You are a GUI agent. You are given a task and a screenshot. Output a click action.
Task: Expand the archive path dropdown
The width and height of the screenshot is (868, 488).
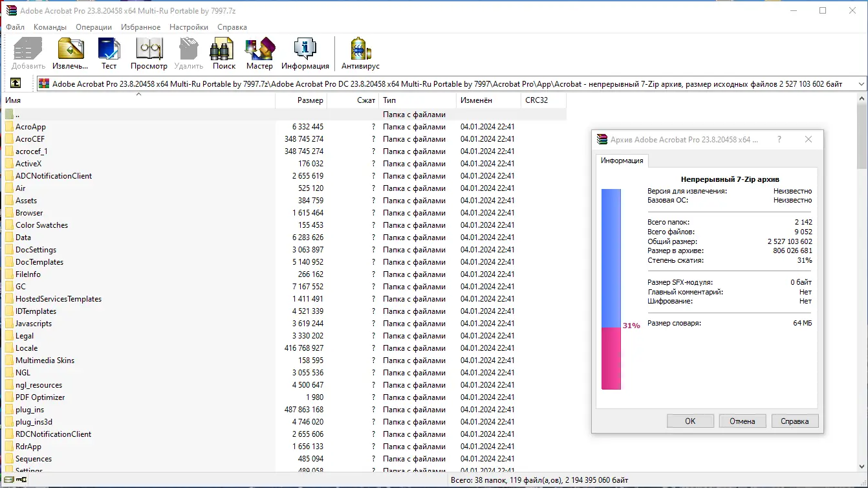tap(861, 84)
